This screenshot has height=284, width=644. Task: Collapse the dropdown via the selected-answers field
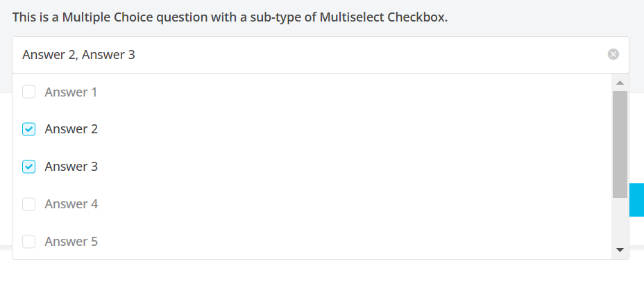(x=347, y=54)
